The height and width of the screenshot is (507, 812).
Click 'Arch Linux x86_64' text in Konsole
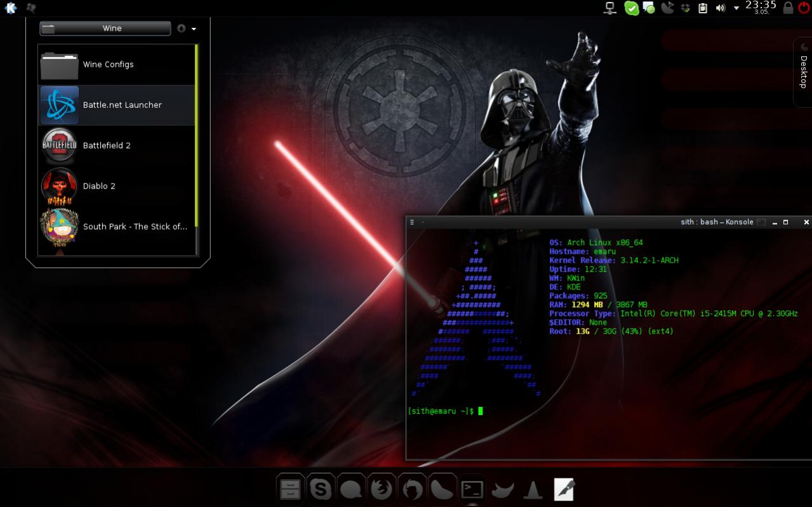(x=605, y=242)
